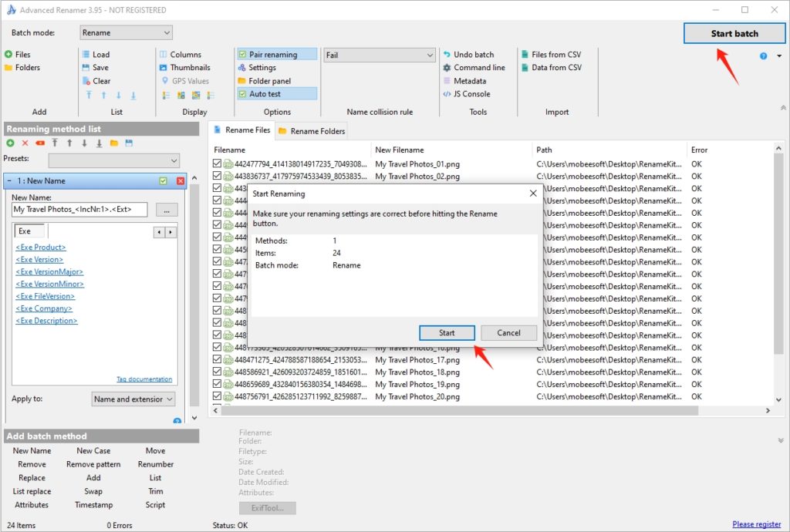Uncheck the first file in the list
The image size is (790, 532).
point(217,163)
